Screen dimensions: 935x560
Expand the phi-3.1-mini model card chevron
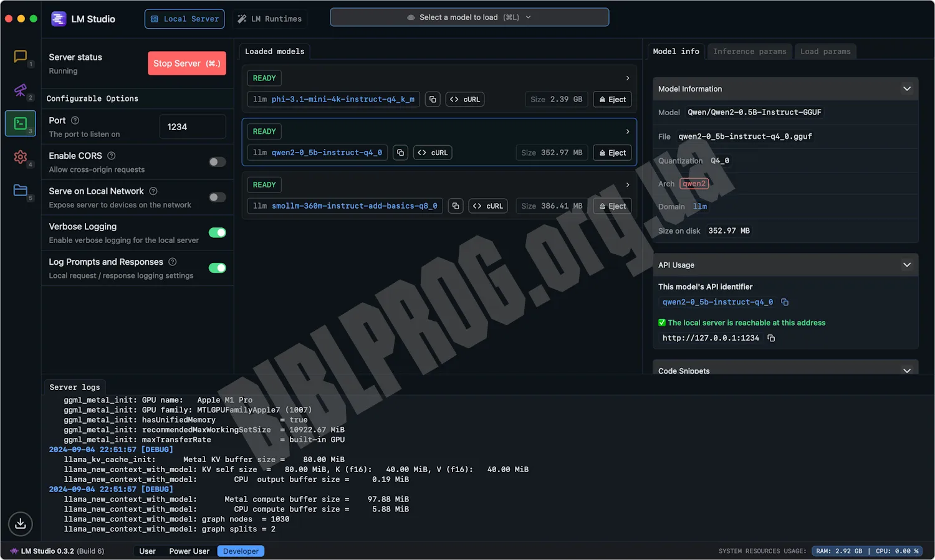coord(628,78)
